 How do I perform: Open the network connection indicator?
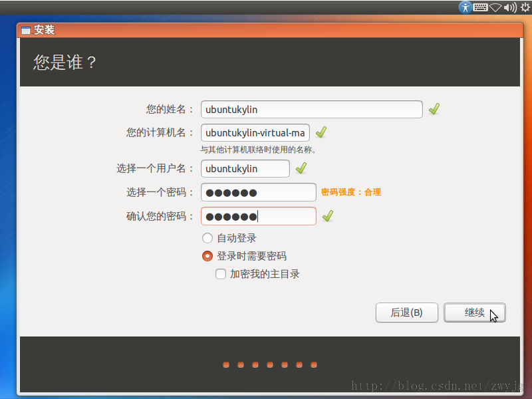495,7
